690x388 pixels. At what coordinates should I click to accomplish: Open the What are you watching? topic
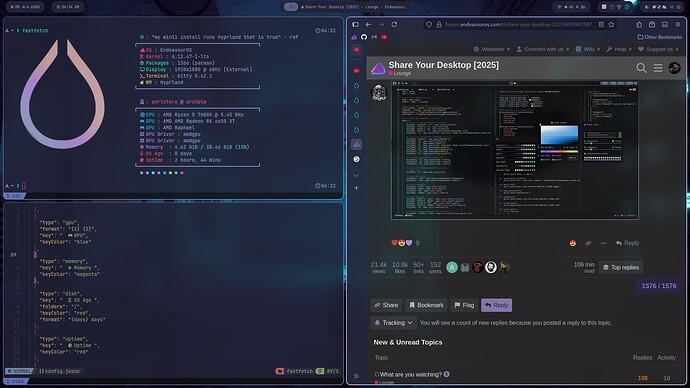(411, 374)
